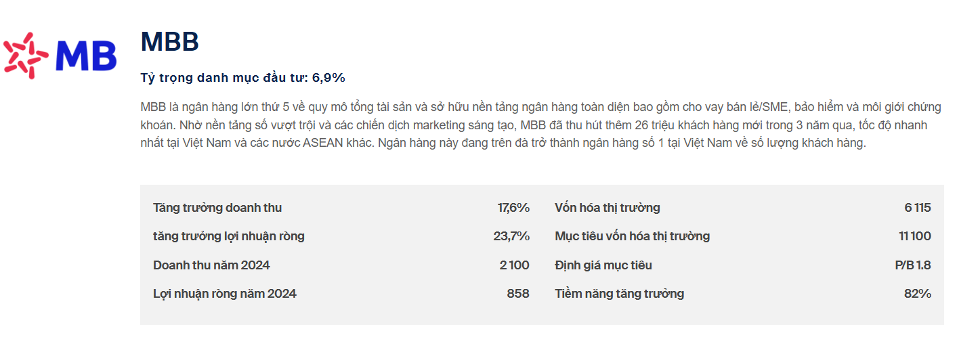Select tăng trưởng lợi nhuận ròng label

click(229, 236)
